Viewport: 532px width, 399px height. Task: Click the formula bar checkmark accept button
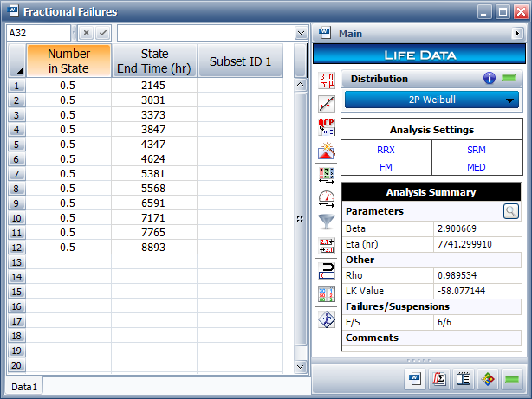pos(103,33)
